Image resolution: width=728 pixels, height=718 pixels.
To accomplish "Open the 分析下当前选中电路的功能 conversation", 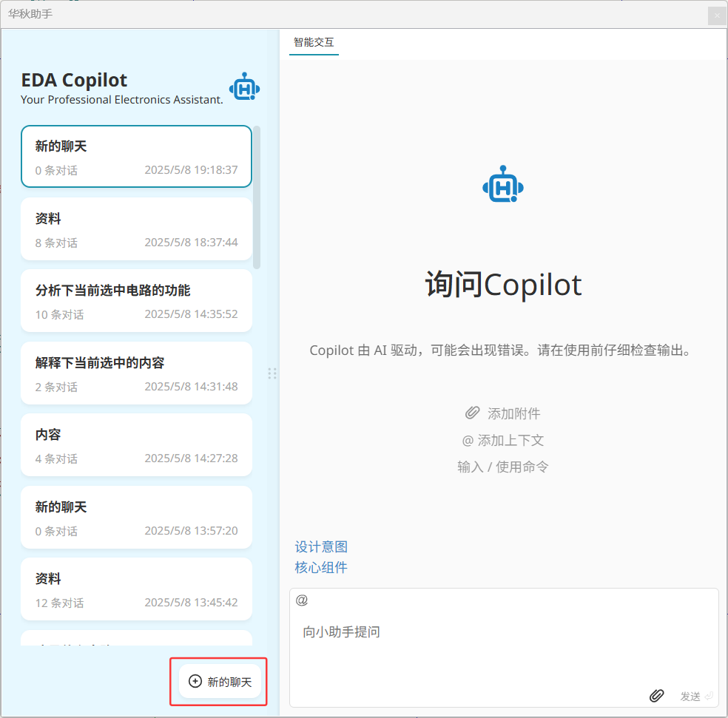I will point(136,301).
